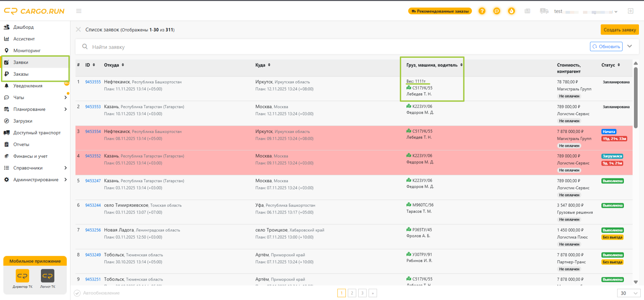Open request ID 9453244
The height and width of the screenshot is (300, 644).
click(x=93, y=205)
